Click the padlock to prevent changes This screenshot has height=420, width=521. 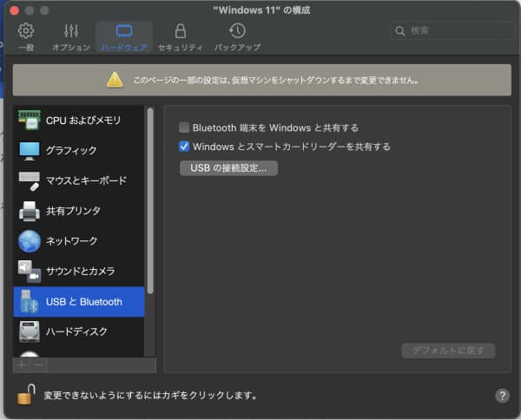[x=26, y=395]
